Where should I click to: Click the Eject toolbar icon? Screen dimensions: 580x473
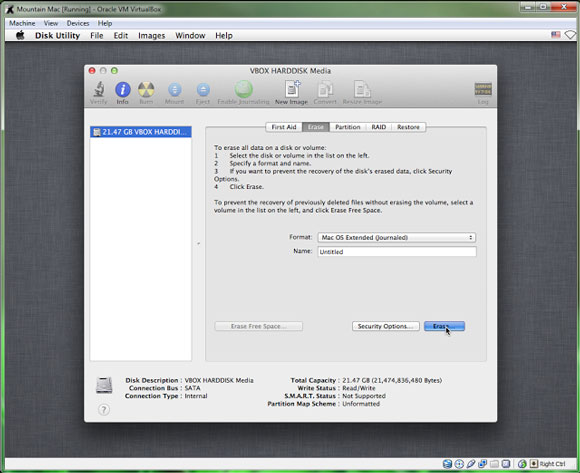[x=203, y=89]
